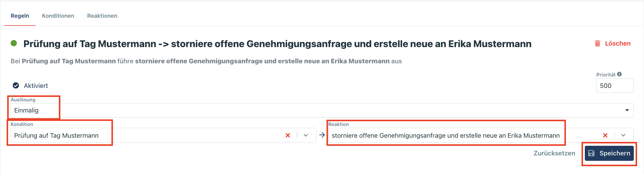Clear the Kondition field with red X
Viewport: 644px width, 174px height.
pyautogui.click(x=288, y=135)
